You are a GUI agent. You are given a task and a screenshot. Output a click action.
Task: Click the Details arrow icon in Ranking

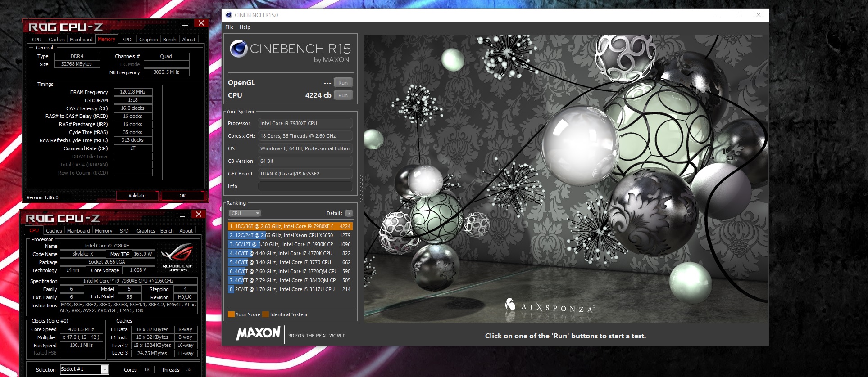pyautogui.click(x=349, y=213)
